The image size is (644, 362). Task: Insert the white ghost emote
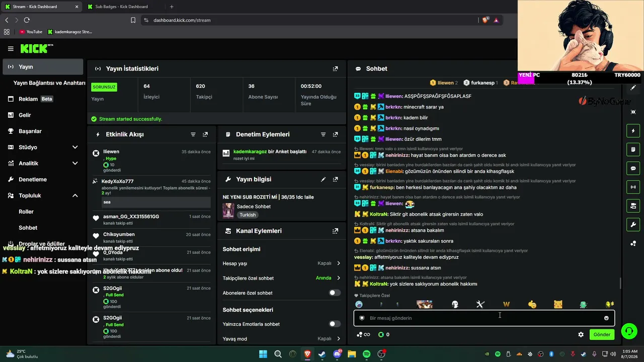pos(455,304)
